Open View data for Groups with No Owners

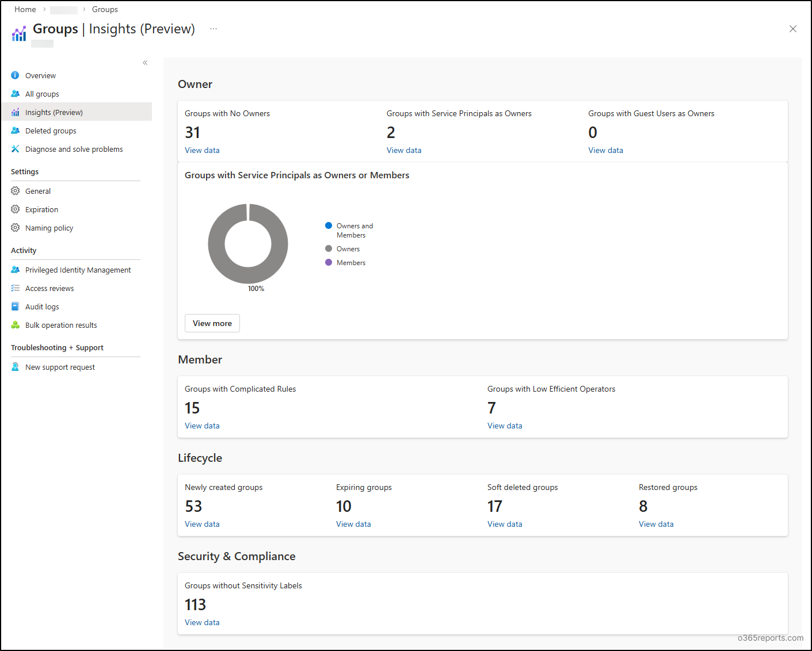(x=201, y=150)
